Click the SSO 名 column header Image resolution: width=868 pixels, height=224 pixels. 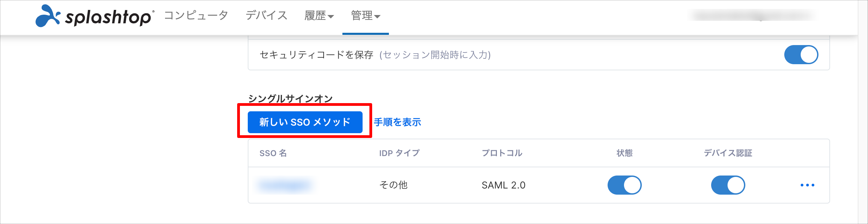point(273,153)
